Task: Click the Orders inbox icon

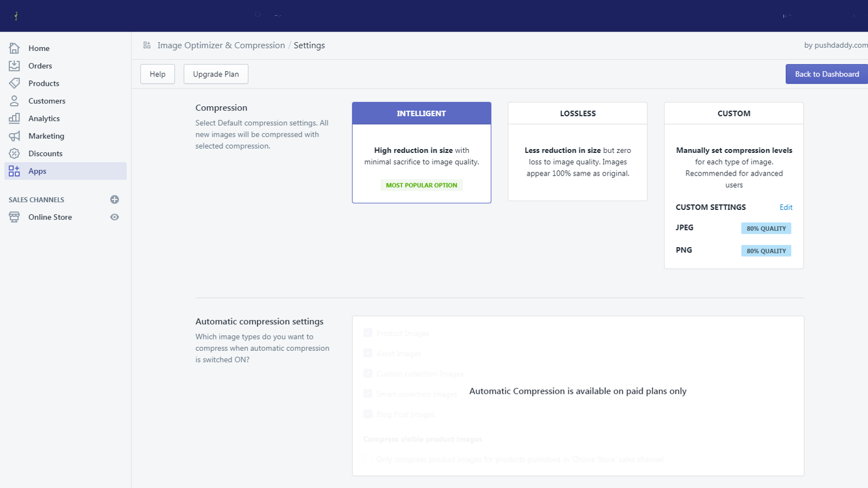Action: [14, 66]
